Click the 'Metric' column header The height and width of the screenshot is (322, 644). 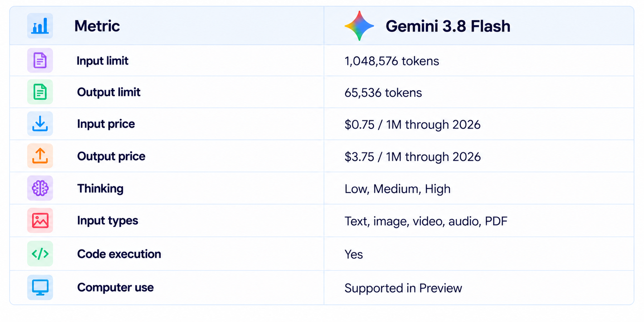[97, 26]
